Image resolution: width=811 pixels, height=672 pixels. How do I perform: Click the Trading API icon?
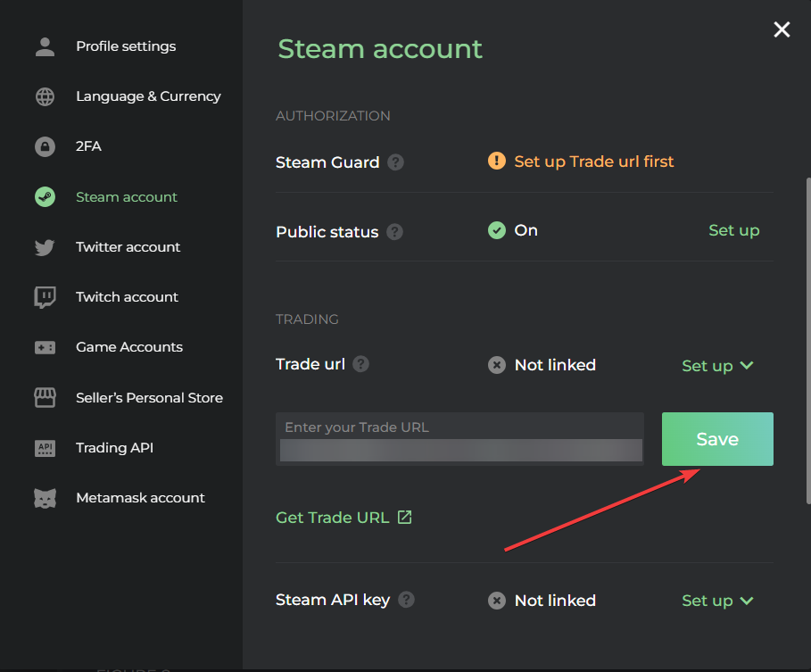[45, 448]
